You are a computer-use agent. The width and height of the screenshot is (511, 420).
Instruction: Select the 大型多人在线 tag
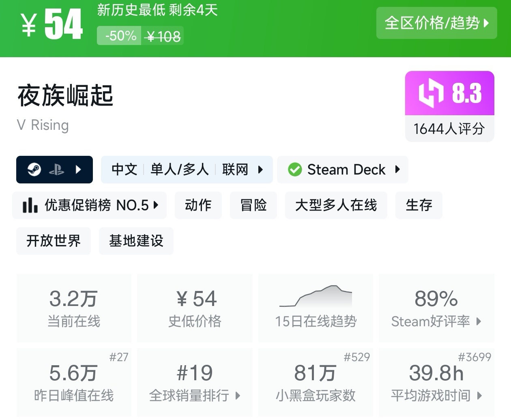(336, 205)
